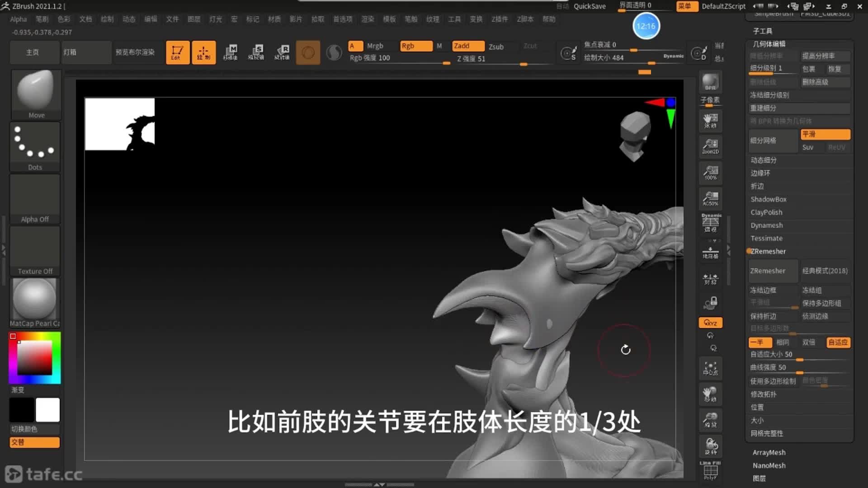Click the QuickSave button
Screen dimensions: 868x488
(589, 6)
